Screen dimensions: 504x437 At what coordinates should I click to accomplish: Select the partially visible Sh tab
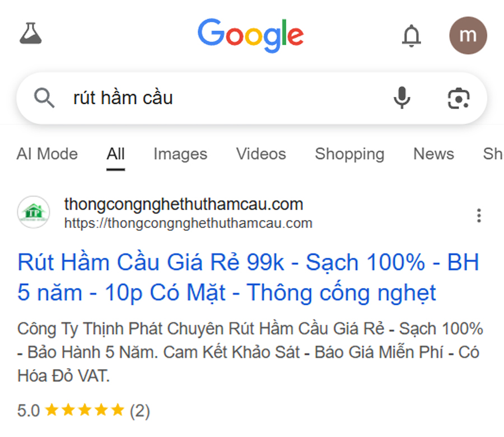(493, 154)
